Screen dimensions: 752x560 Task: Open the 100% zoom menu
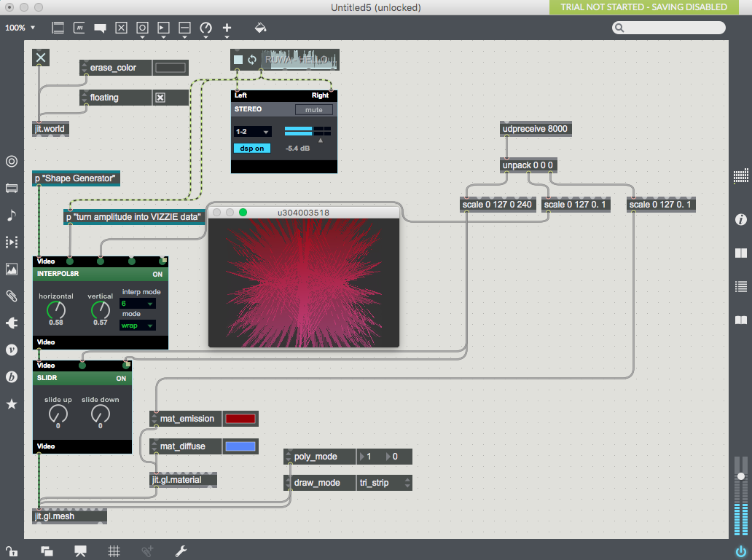point(20,28)
